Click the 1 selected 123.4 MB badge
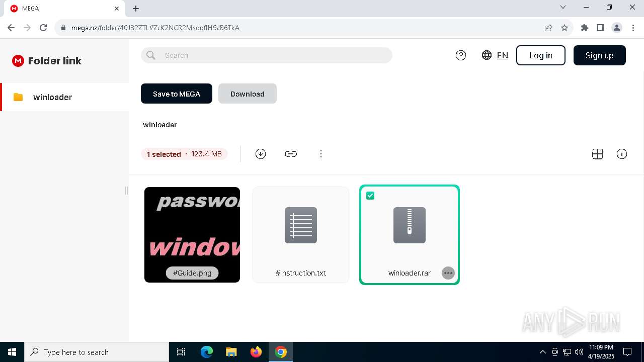 [x=184, y=154]
